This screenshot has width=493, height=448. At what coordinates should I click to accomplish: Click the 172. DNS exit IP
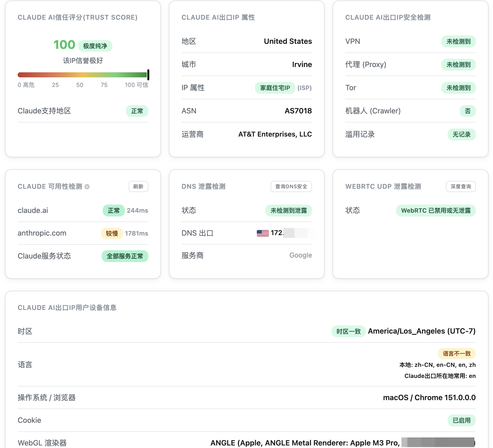pos(277,233)
